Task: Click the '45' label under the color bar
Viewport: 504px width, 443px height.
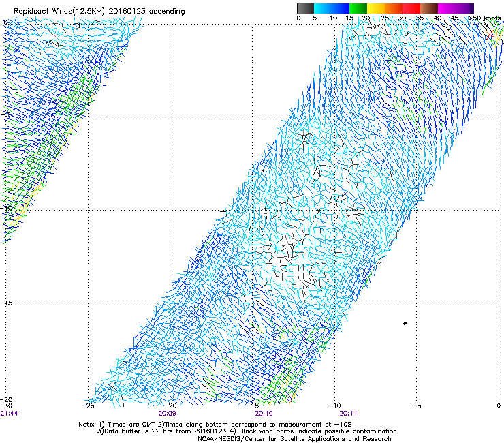Action: (x=454, y=18)
